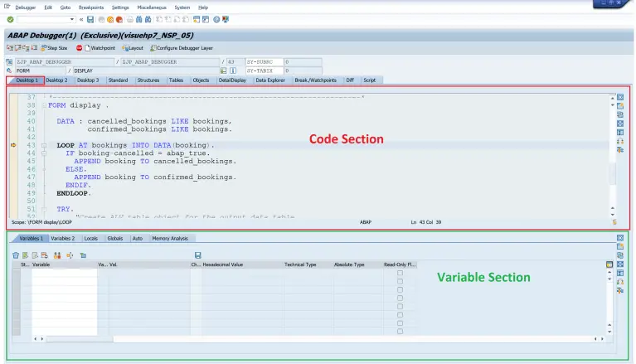Click the orange Exit icon
636x364 pixels.
click(x=110, y=19)
